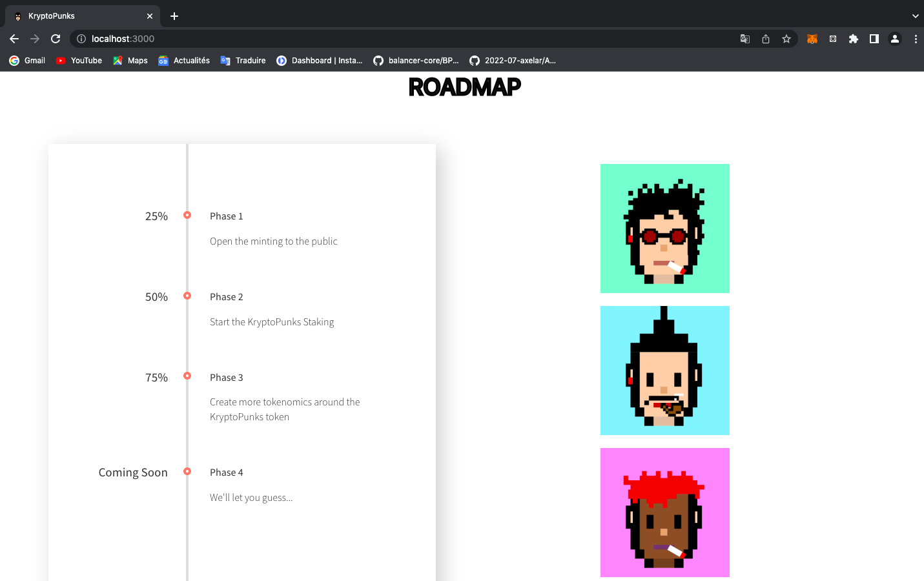The image size is (924, 581).
Task: Open the balancer-core/BP... GitHub bookmark
Action: pos(416,61)
